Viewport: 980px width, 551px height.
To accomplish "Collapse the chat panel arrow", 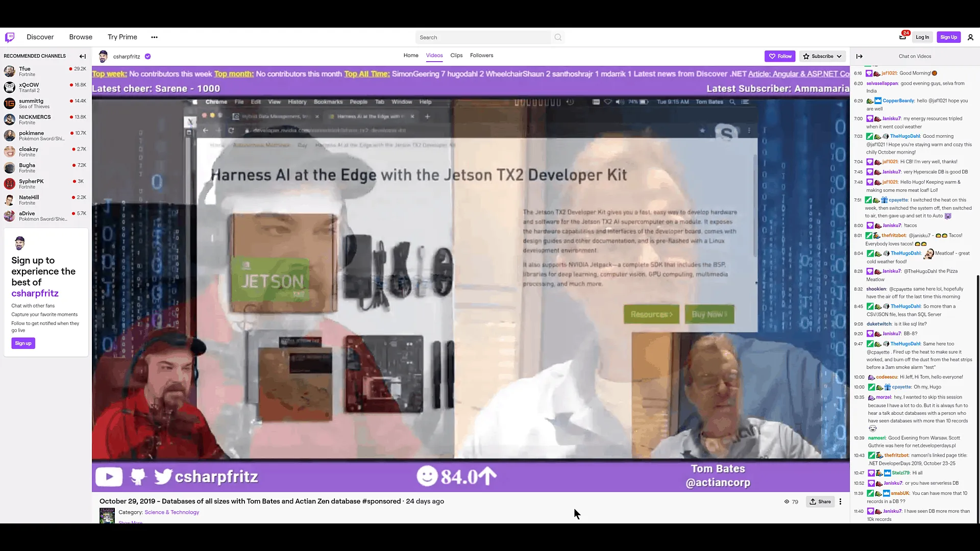I will tap(860, 56).
